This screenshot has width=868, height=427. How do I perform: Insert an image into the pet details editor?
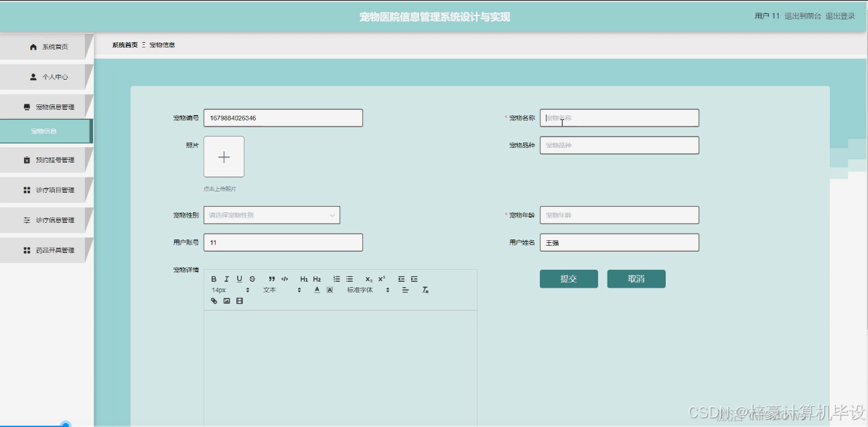point(226,300)
